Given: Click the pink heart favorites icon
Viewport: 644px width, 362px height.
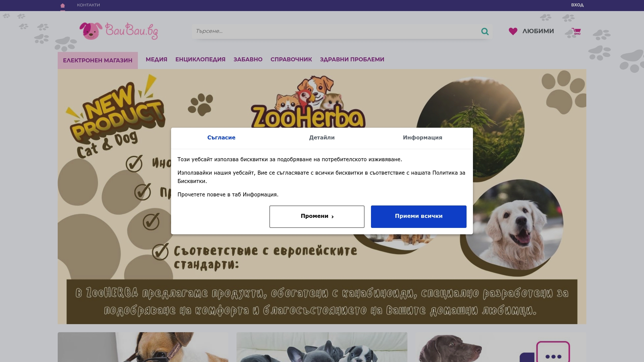Looking at the screenshot, I should [x=513, y=32].
